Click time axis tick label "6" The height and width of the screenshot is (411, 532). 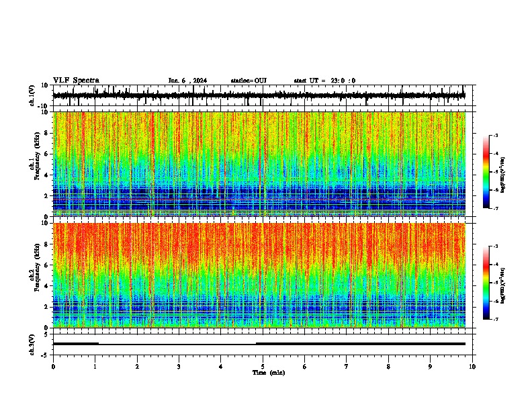pyautogui.click(x=305, y=367)
